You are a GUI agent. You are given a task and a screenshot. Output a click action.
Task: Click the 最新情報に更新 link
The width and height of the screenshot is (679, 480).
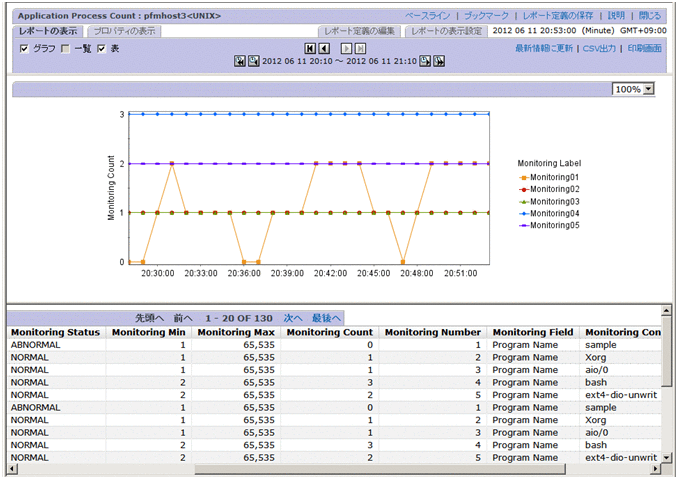(544, 48)
